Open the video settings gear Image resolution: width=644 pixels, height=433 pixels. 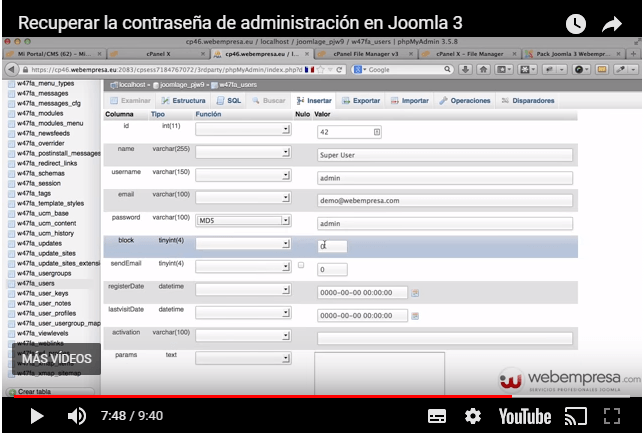tap(473, 416)
